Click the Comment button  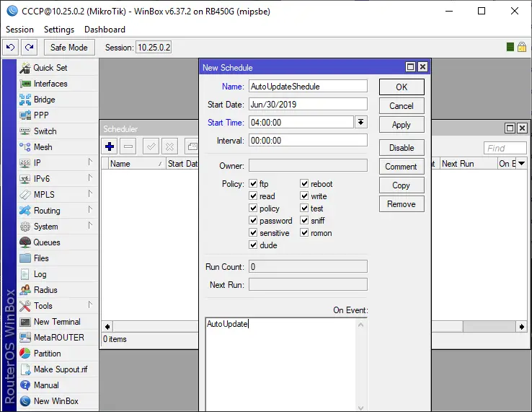coord(402,167)
